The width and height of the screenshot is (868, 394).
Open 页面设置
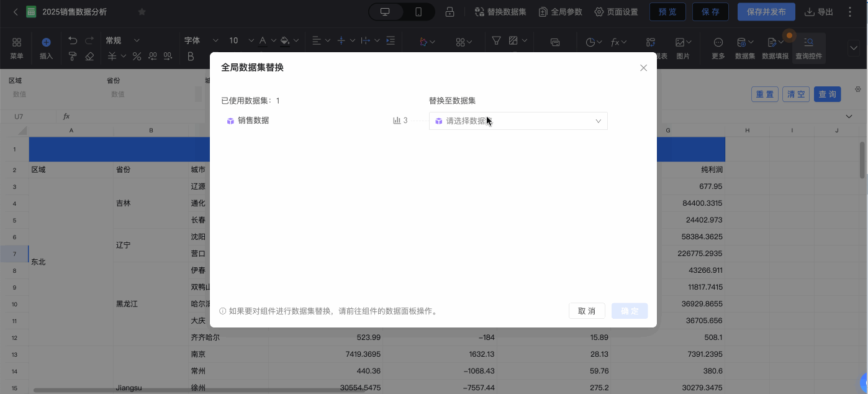(x=616, y=12)
